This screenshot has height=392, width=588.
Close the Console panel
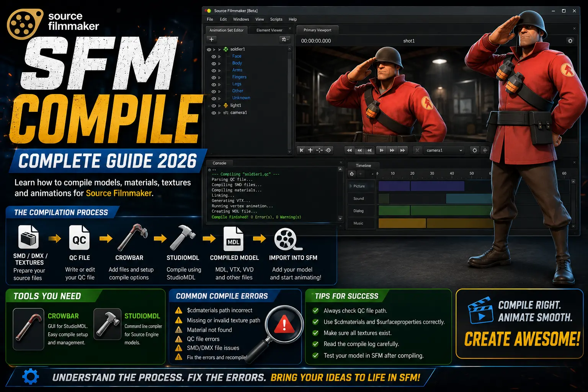pos(341,163)
